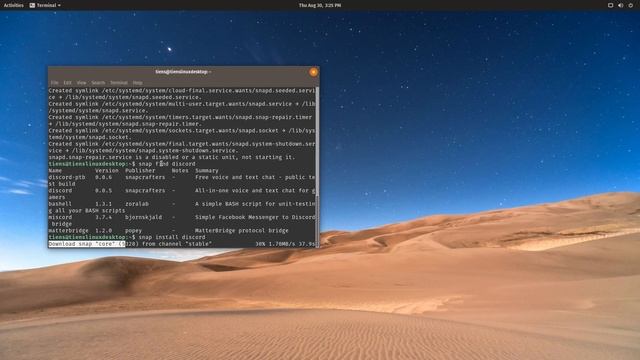Open the File menu in the terminal
Image resolution: width=640 pixels, height=360 pixels.
[54, 82]
